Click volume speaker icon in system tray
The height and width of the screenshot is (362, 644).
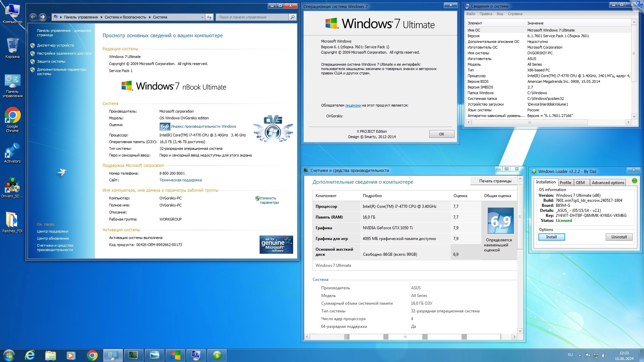click(604, 355)
